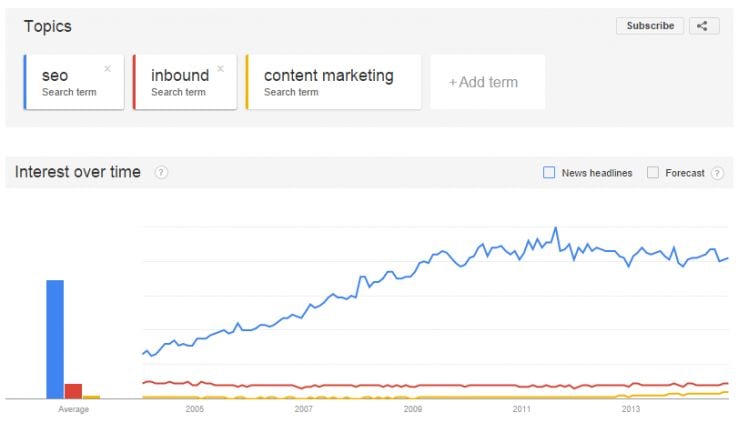Remove the seo search term

[107, 69]
